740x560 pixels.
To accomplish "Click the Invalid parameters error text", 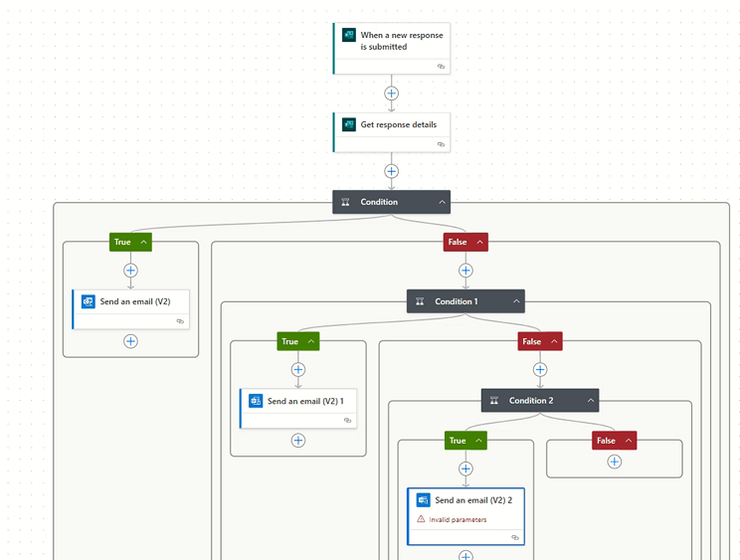I will point(458,519).
